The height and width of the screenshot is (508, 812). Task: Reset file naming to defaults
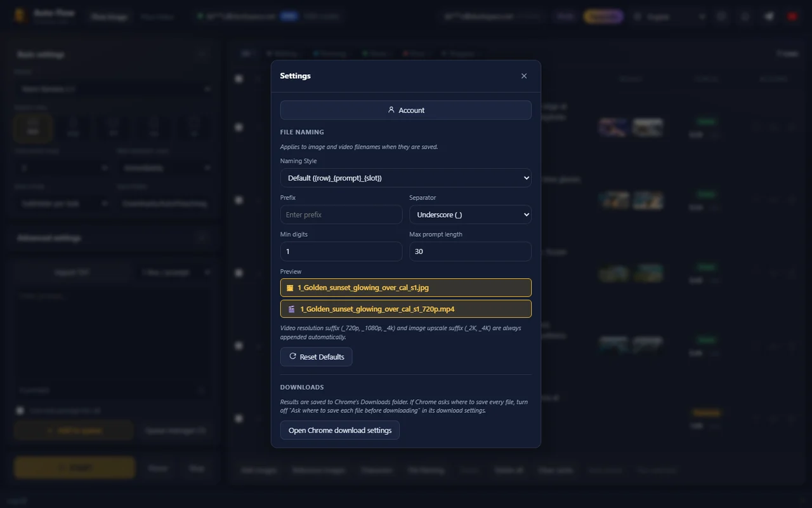pos(316,357)
